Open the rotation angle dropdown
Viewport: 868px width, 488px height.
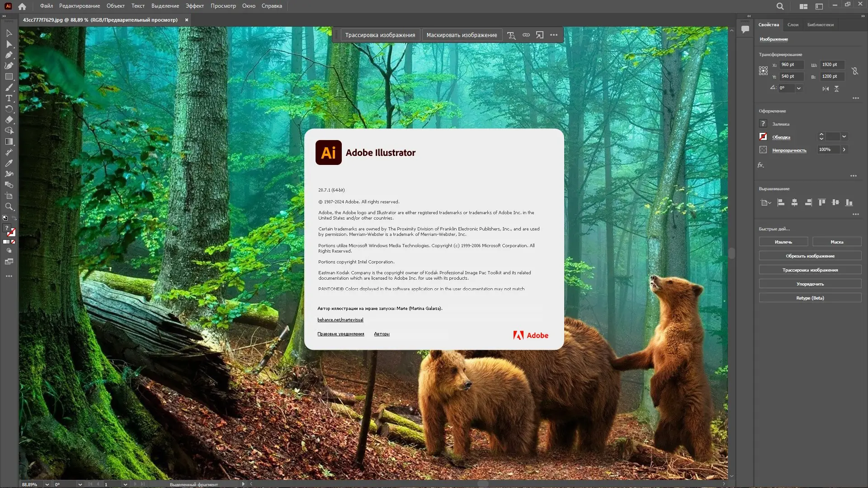pos(799,89)
